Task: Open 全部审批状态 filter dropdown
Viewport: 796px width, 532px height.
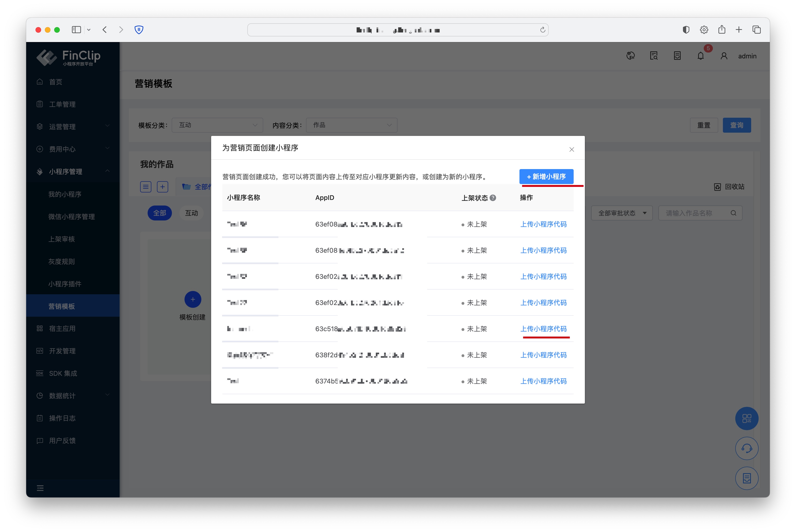Action: tap(622, 213)
